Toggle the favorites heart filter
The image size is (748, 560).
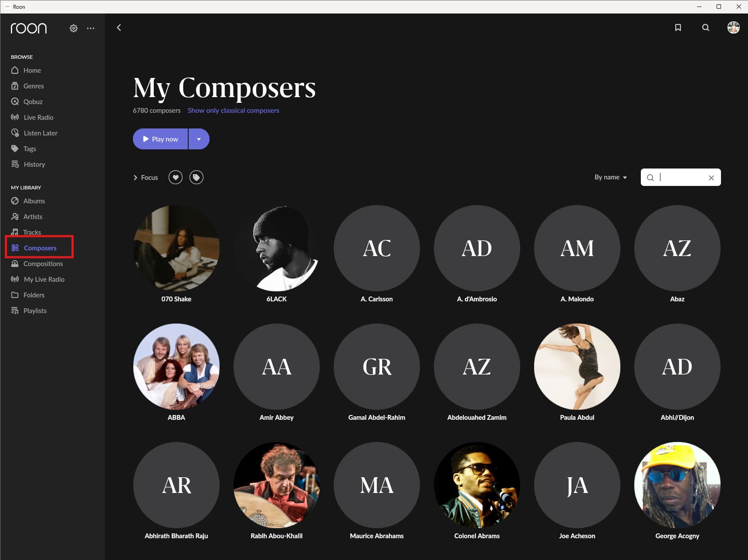pos(176,177)
